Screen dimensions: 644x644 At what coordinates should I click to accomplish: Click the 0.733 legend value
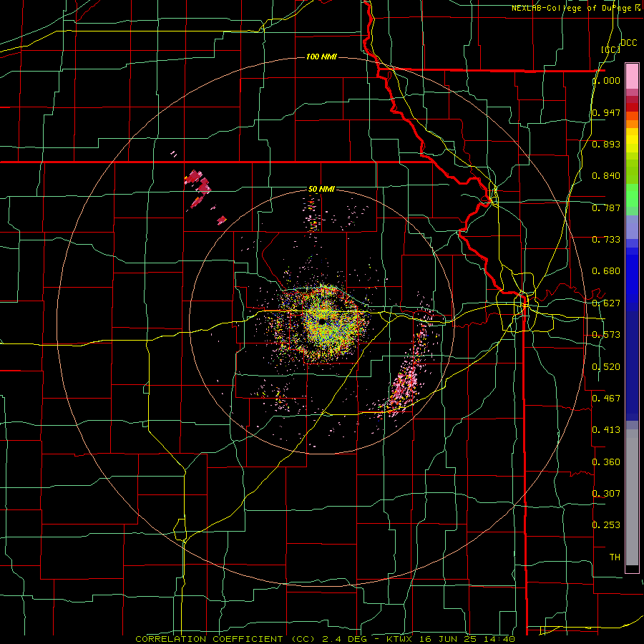click(606, 240)
